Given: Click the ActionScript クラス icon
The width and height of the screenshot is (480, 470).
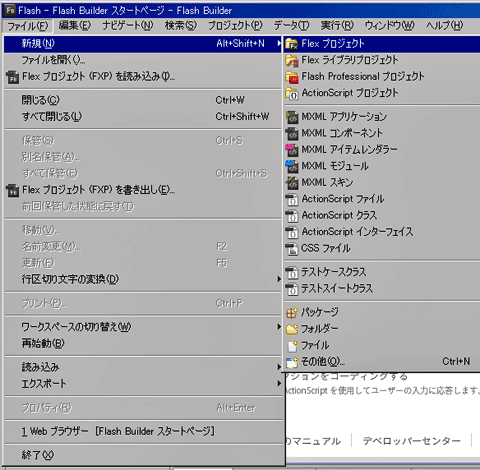Looking at the screenshot, I should [x=292, y=215].
